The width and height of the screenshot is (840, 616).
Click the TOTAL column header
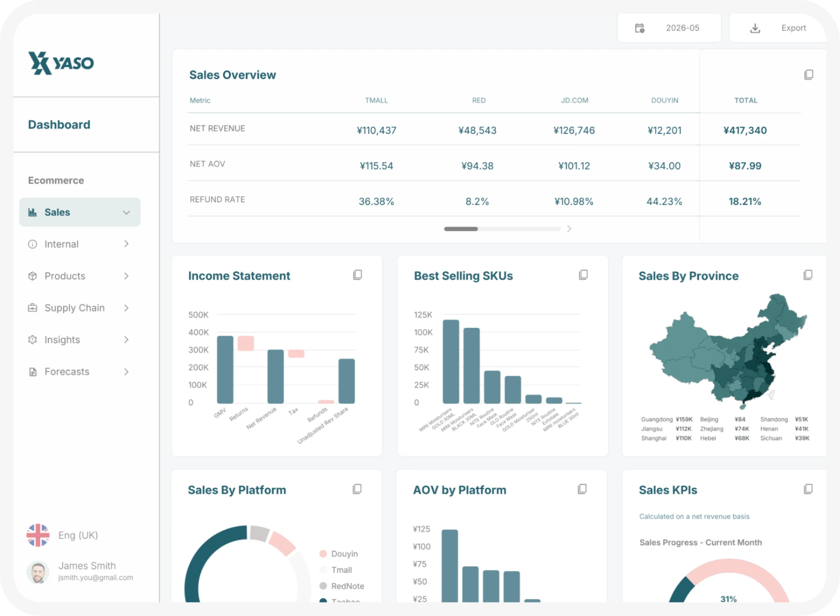coord(745,100)
